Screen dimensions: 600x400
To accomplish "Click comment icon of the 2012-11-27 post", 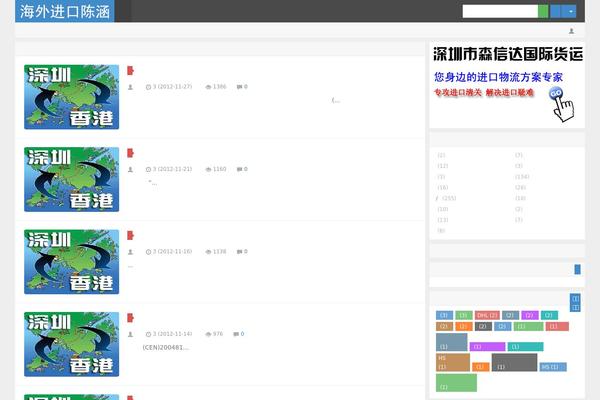I will coord(239,87).
